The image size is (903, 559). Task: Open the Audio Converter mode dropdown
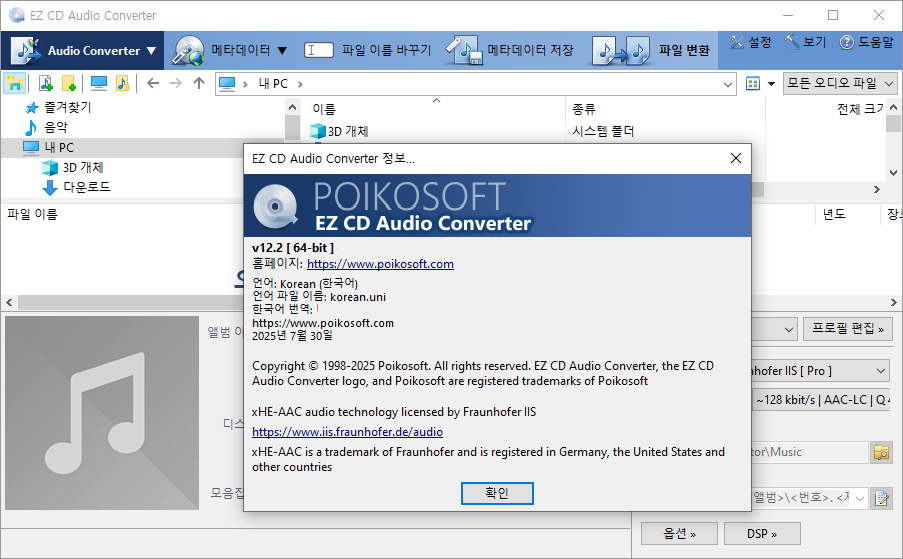[83, 51]
